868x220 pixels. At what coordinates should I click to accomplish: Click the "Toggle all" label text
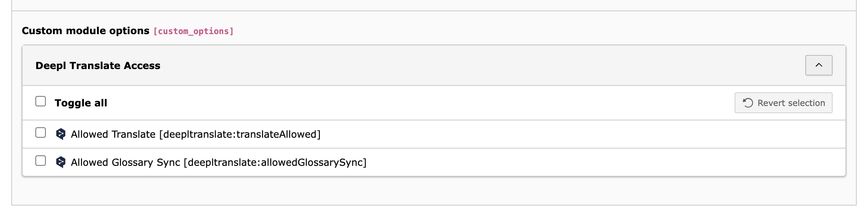point(81,103)
